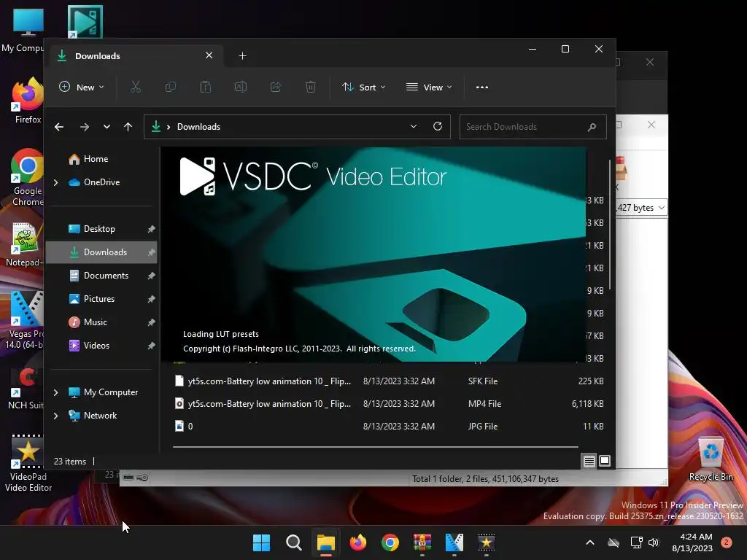This screenshot has width=747, height=560.
Task: Go back with the left arrow
Action: (x=59, y=127)
